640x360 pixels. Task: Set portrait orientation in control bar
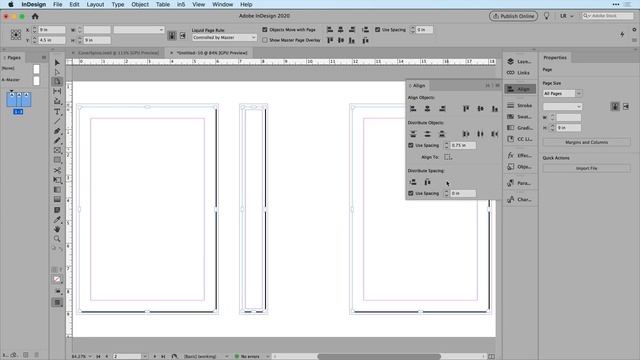click(172, 36)
